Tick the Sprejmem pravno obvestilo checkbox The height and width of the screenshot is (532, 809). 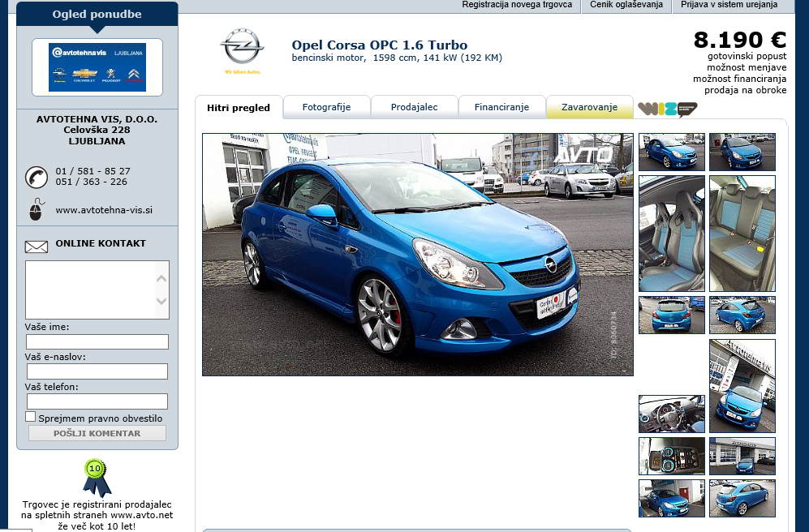(x=31, y=417)
